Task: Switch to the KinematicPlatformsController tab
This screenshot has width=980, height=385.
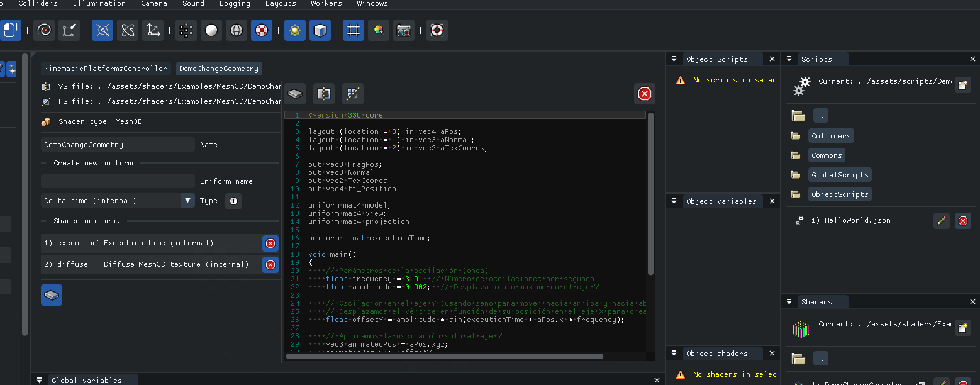Action: [105, 69]
